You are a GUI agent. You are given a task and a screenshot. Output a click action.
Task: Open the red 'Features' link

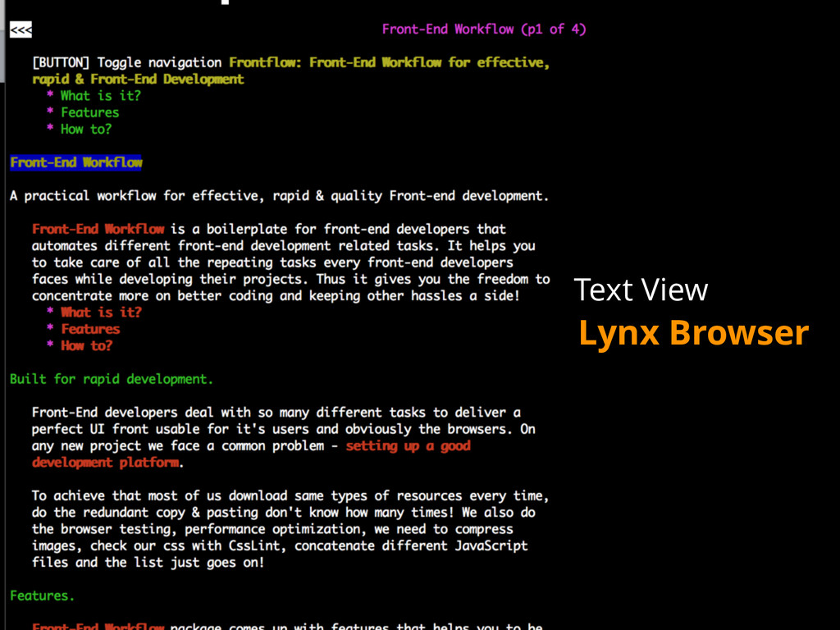tap(90, 329)
